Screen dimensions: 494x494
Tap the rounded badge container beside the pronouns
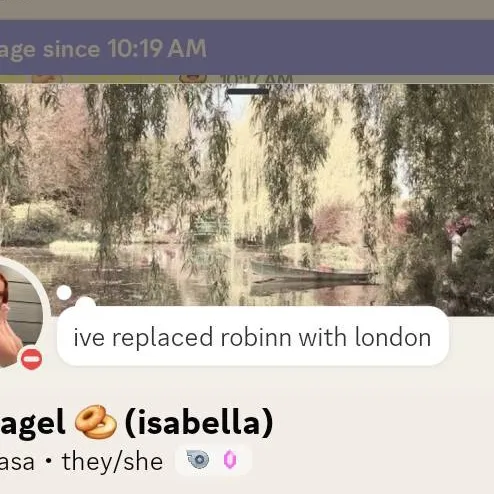213,460
